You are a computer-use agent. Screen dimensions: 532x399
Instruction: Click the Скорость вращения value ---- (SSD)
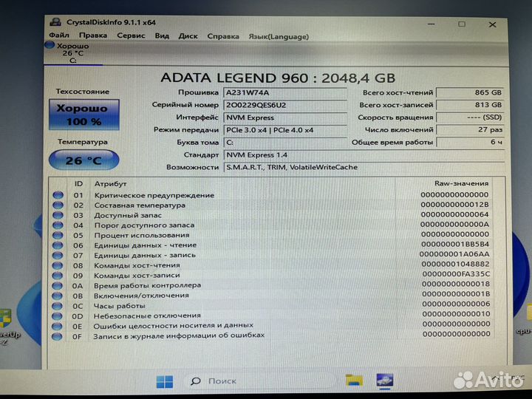pyautogui.click(x=470, y=117)
